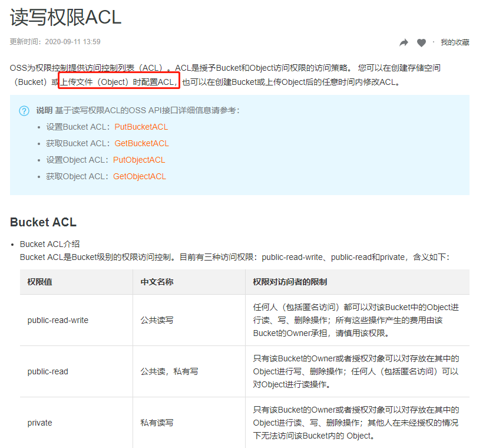Screen dimensions: 486x448
Task: Click the private row description mentioning 其他人在未经授权
Action: pyautogui.click(x=356, y=423)
